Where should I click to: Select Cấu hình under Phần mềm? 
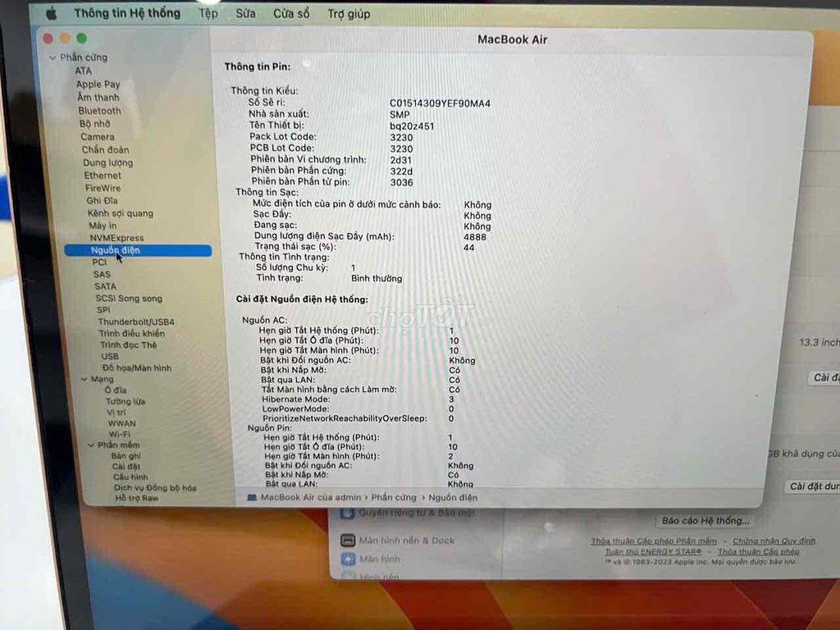(x=130, y=477)
